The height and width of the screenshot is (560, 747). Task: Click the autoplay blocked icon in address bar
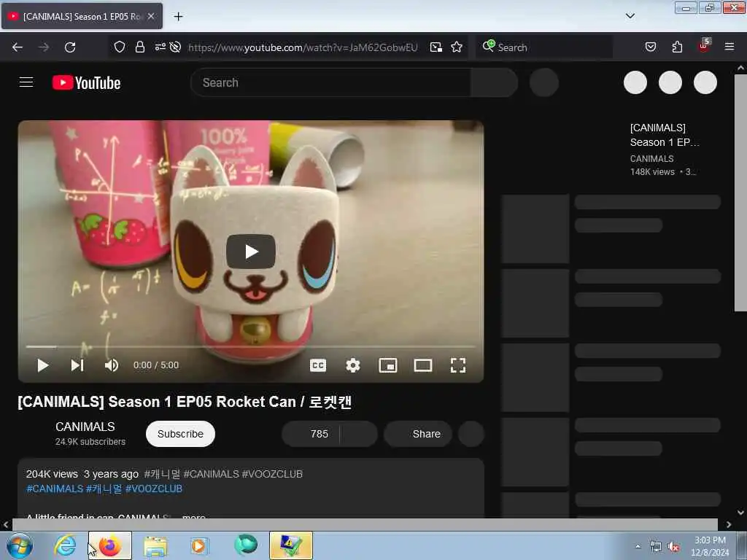[x=175, y=47]
